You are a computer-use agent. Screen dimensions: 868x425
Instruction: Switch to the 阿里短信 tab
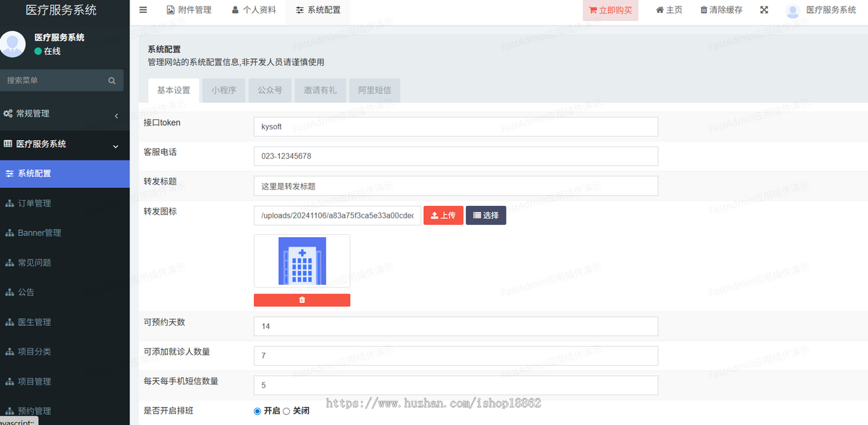pos(375,90)
